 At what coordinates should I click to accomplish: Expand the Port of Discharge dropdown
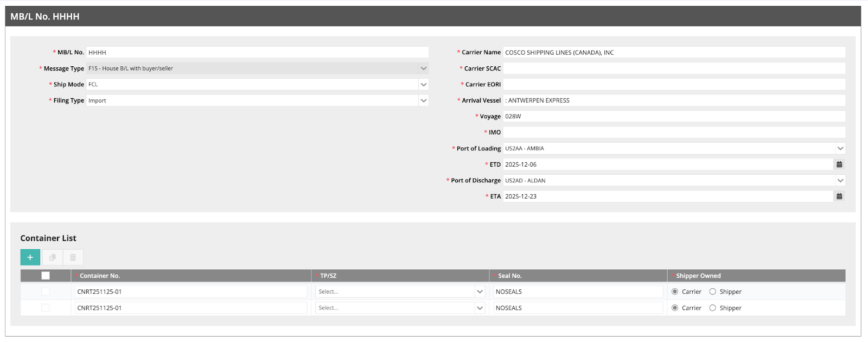[840, 180]
